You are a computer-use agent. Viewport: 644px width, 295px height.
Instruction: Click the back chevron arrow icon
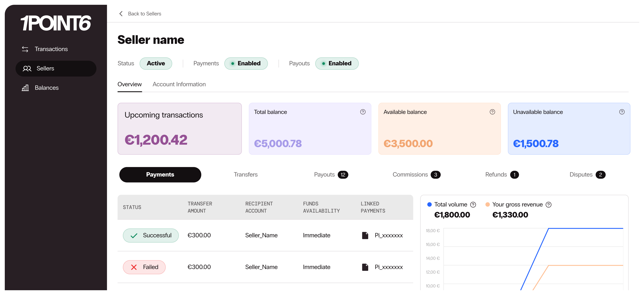pyautogui.click(x=121, y=14)
